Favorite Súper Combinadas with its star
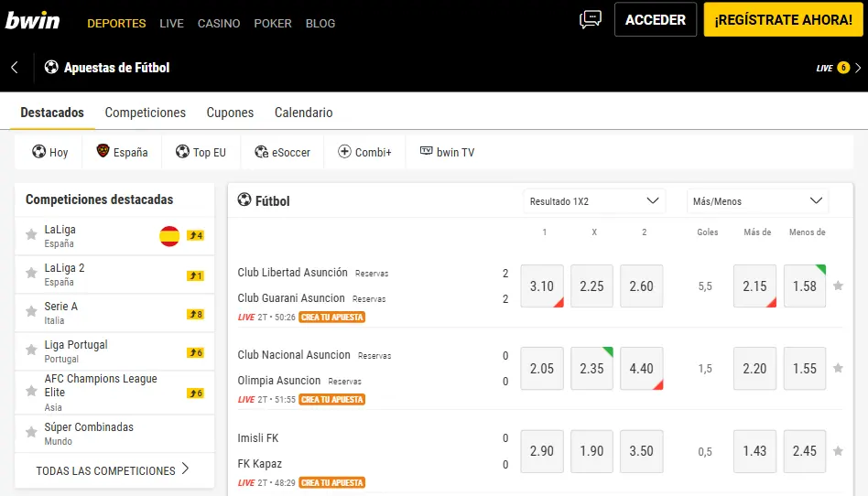The image size is (868, 496). pyautogui.click(x=31, y=433)
